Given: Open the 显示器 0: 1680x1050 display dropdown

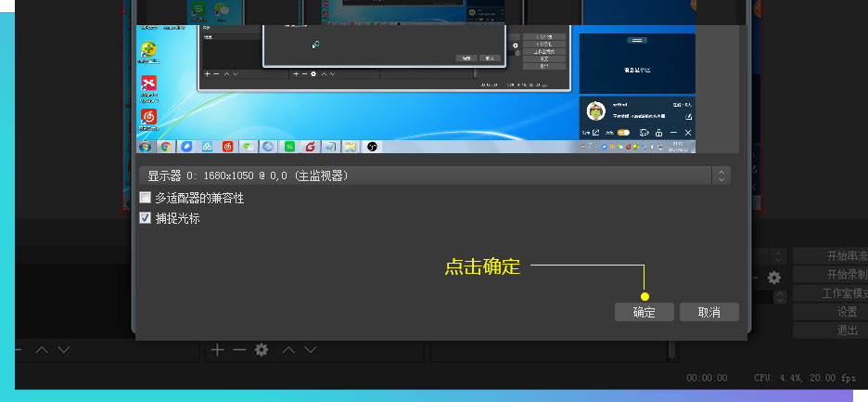Looking at the screenshot, I should click(433, 175).
